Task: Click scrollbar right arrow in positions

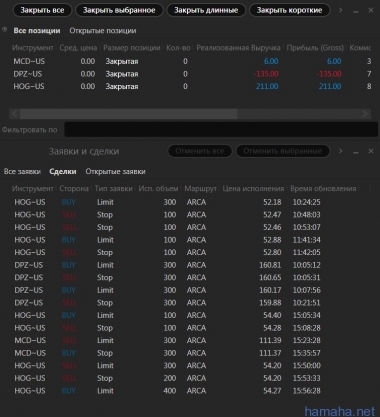Action: 365,114
